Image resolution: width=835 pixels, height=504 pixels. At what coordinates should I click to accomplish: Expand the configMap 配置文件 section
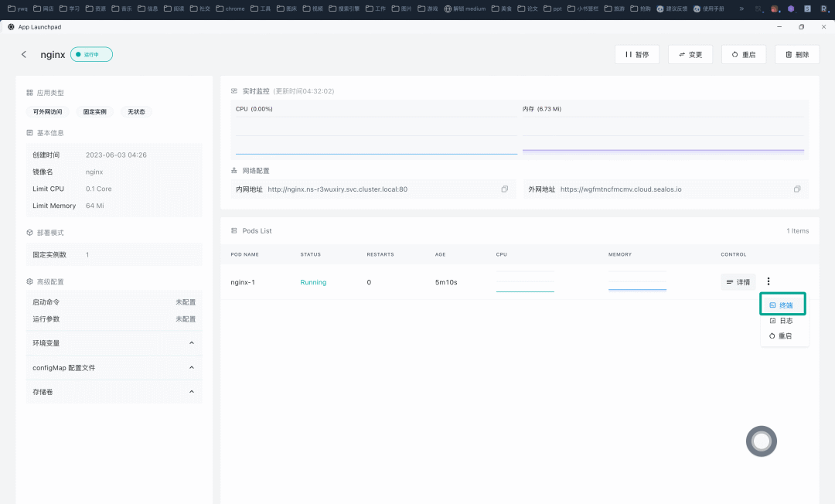pyautogui.click(x=114, y=368)
